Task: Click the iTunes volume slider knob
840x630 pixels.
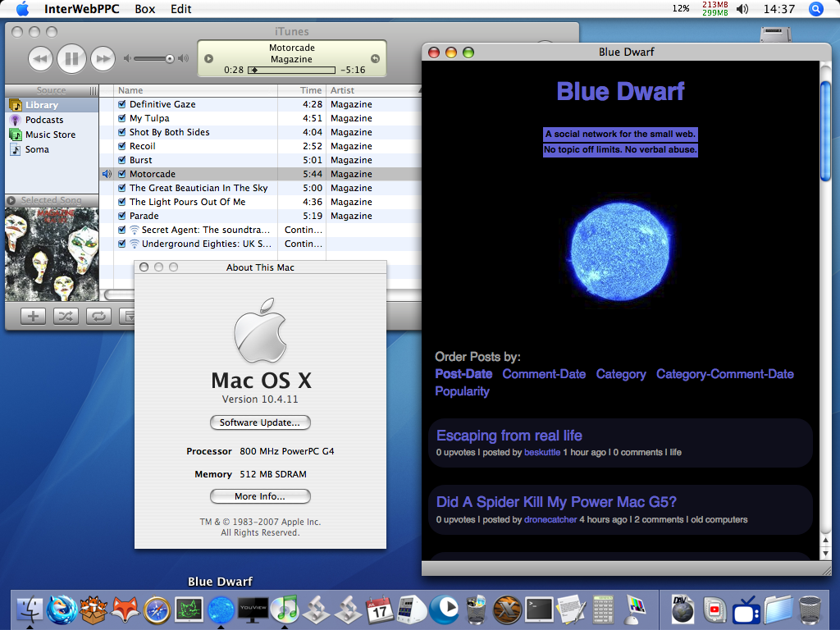Action: (x=169, y=58)
